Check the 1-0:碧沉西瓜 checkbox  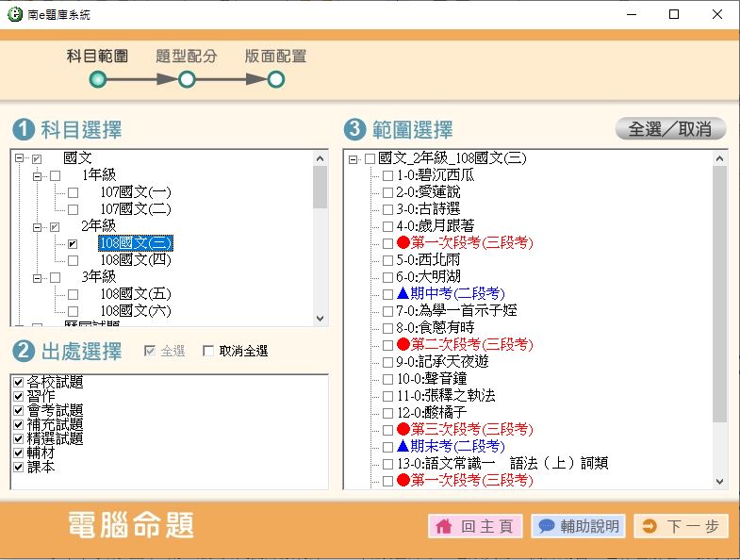coord(387,175)
